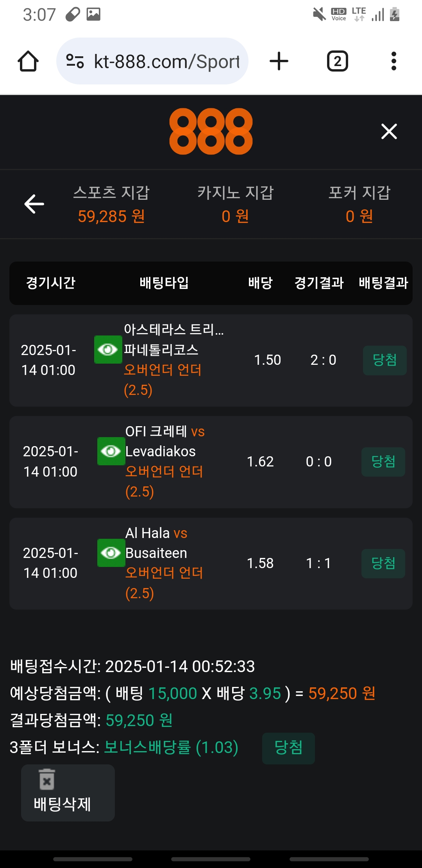This screenshot has width=422, height=868.
Task: Open site info icon in address bar
Action: [75, 61]
